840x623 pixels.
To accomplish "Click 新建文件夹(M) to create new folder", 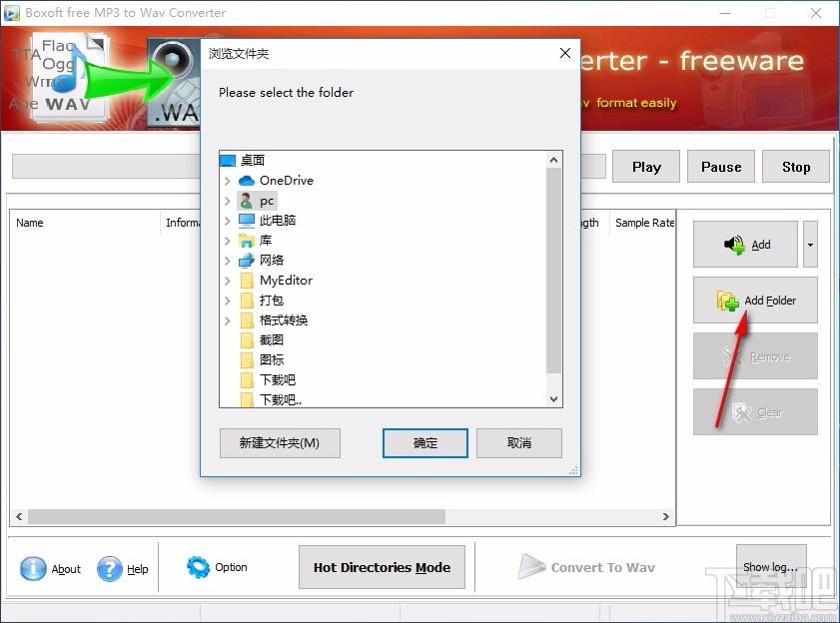I will click(x=280, y=443).
